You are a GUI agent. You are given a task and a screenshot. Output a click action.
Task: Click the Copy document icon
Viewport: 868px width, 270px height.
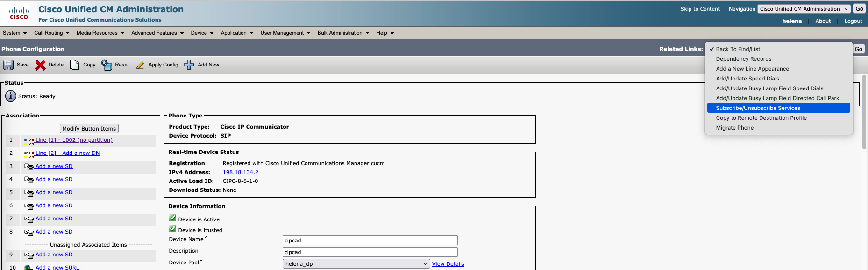coord(75,65)
